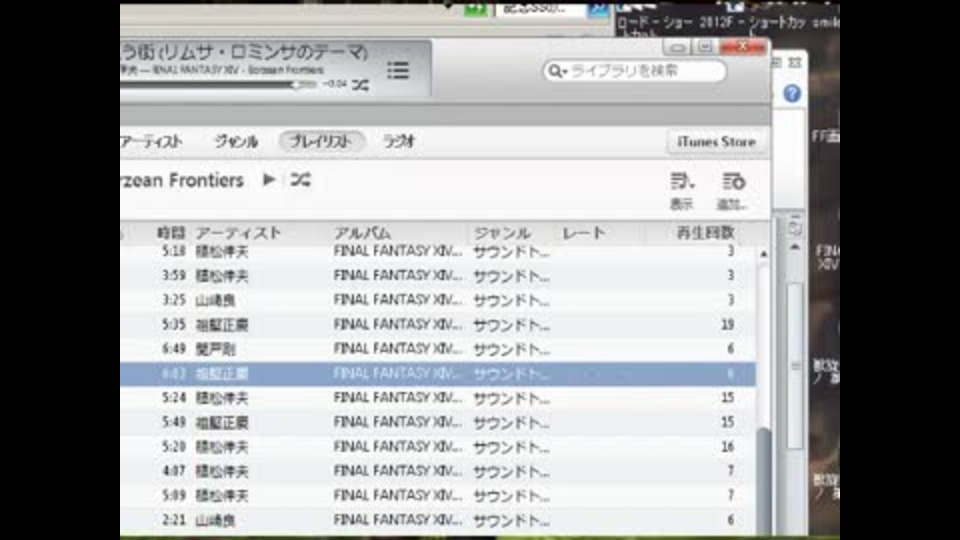The width and height of the screenshot is (960, 540).
Task: Click the 5:18 duration cell
Action: (x=173, y=251)
